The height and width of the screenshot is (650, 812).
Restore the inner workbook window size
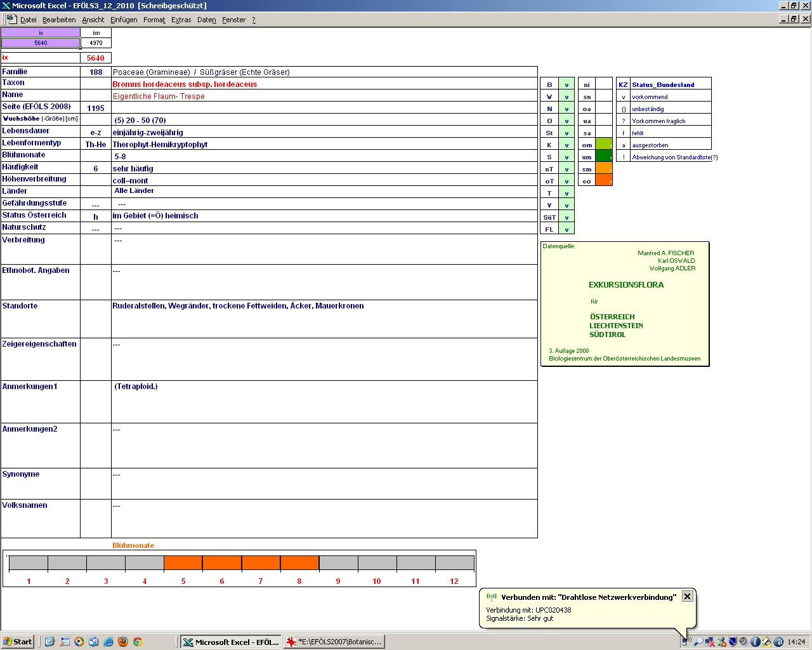794,19
